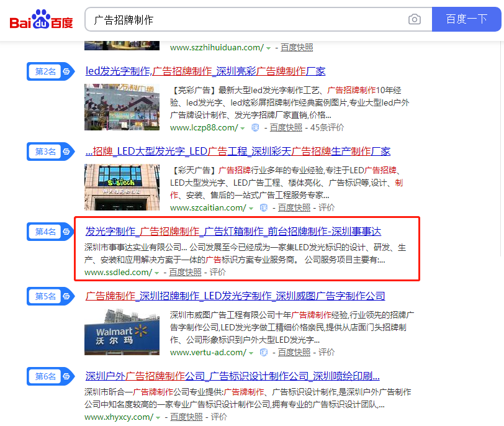Click the 第4名 rank badge
This screenshot has width=504, height=426.
pyautogui.click(x=50, y=232)
